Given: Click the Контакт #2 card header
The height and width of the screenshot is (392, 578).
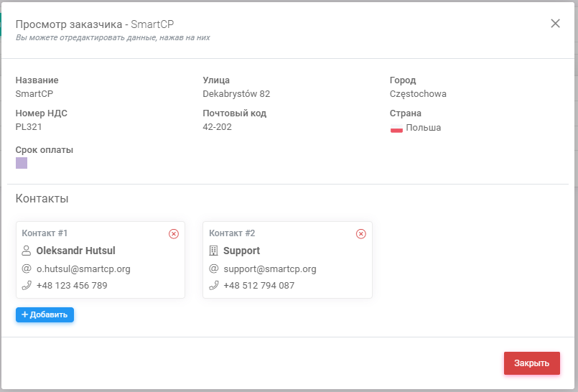Looking at the screenshot, I should [232, 233].
